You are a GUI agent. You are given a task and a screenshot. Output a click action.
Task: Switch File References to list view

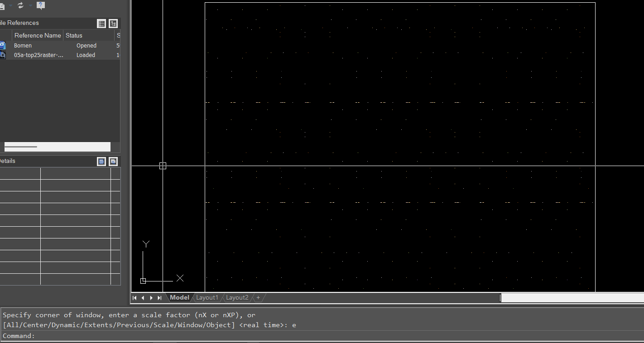[101, 24]
